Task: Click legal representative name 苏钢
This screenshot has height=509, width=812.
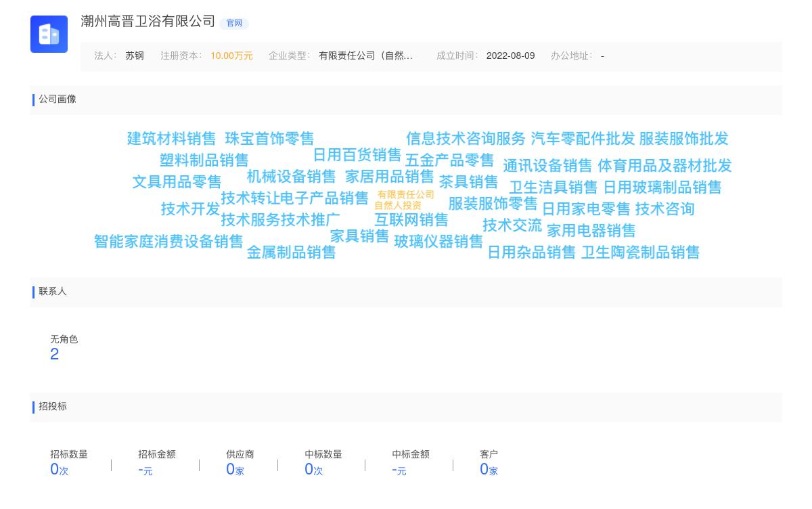Action: point(135,56)
